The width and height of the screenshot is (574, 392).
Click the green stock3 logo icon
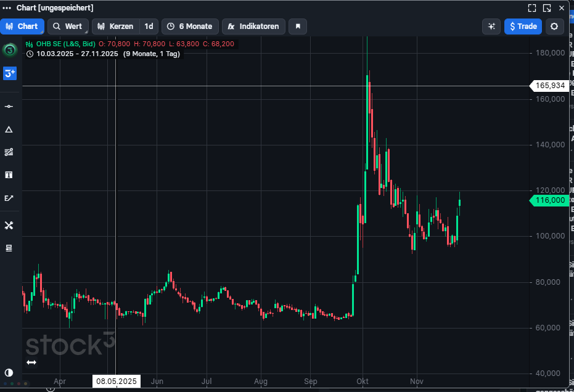[x=9, y=50]
